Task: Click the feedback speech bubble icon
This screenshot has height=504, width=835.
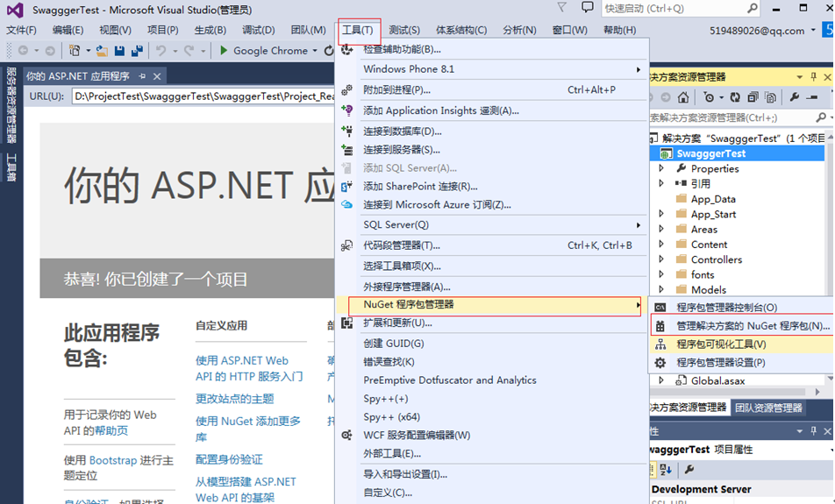Action: [x=587, y=8]
